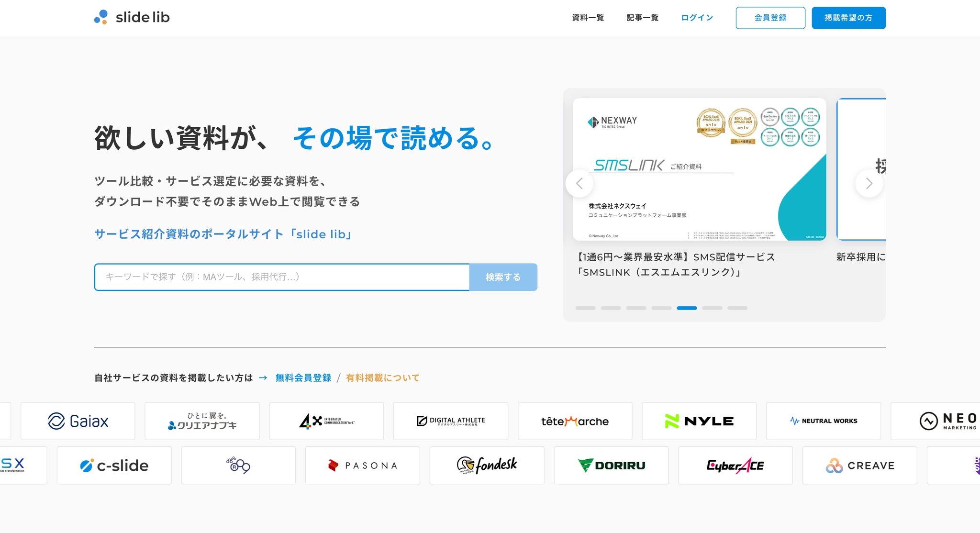Open the DORIRU logo card
Viewport: 980px width, 533px height.
point(611,466)
